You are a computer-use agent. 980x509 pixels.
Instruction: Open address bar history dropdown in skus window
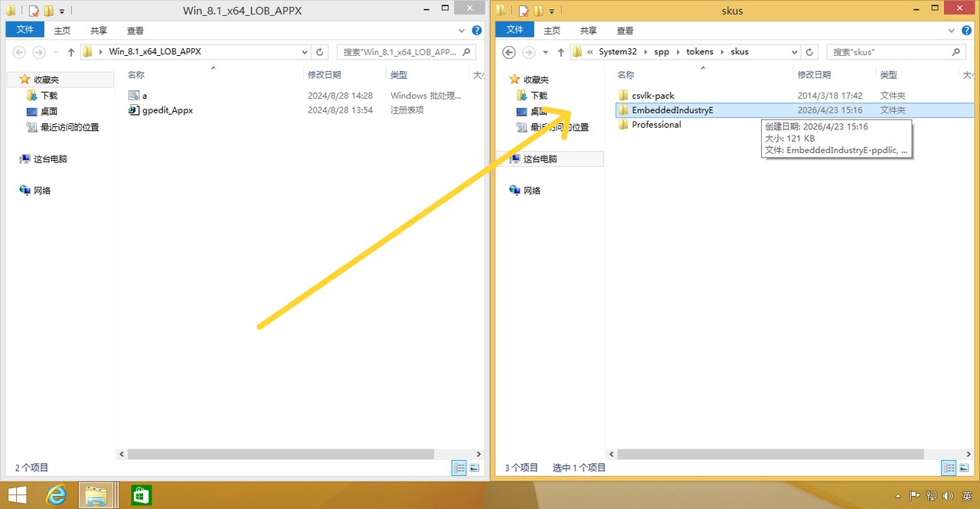click(795, 52)
